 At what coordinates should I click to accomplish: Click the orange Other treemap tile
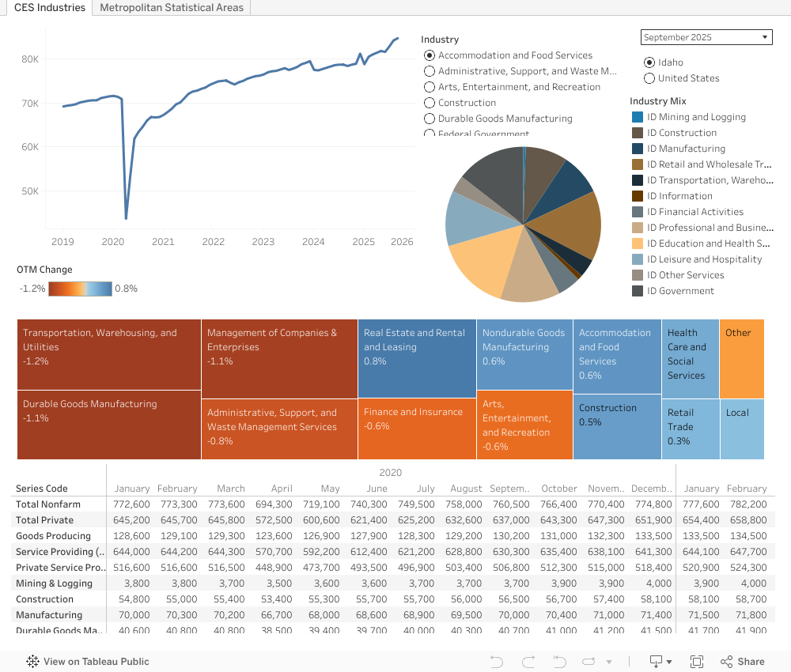click(x=742, y=359)
